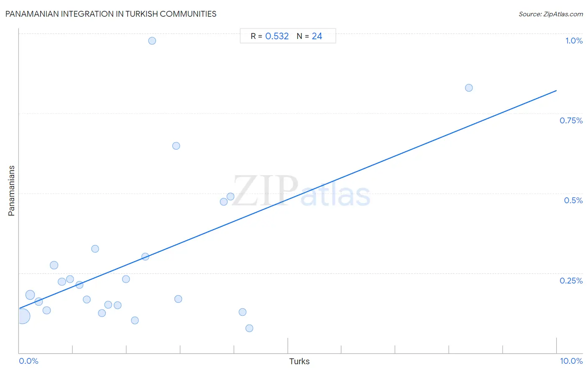The height and width of the screenshot is (373, 588).
Task: Click the 1.0% y-axis tick label
Action: coord(574,41)
